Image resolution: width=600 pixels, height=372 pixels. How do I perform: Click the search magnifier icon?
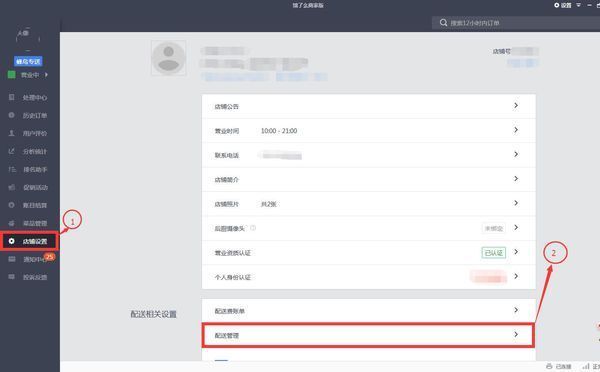(x=443, y=23)
